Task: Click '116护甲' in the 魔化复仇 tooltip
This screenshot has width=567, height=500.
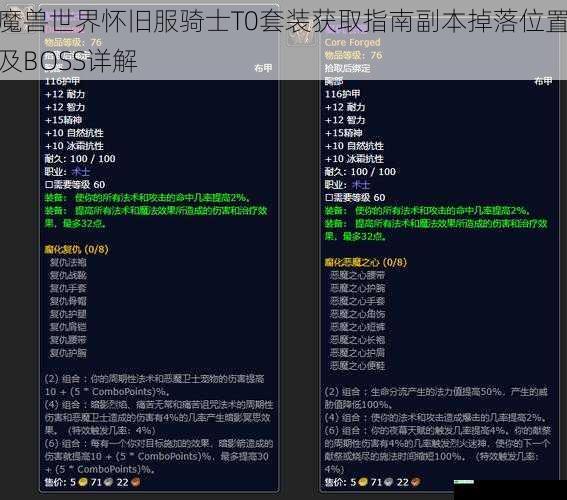Action: [62, 81]
